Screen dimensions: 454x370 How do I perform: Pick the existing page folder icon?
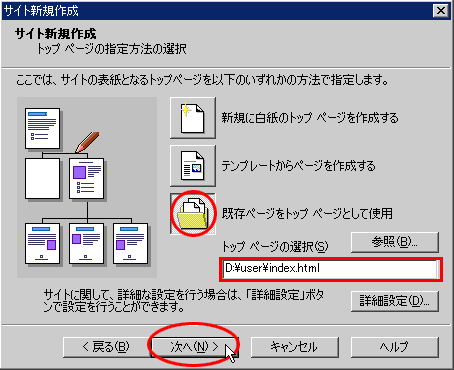click(x=193, y=213)
